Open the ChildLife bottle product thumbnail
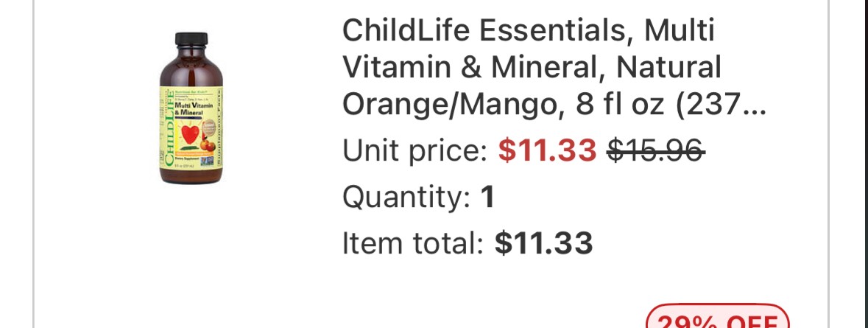The width and height of the screenshot is (868, 328). [191, 108]
